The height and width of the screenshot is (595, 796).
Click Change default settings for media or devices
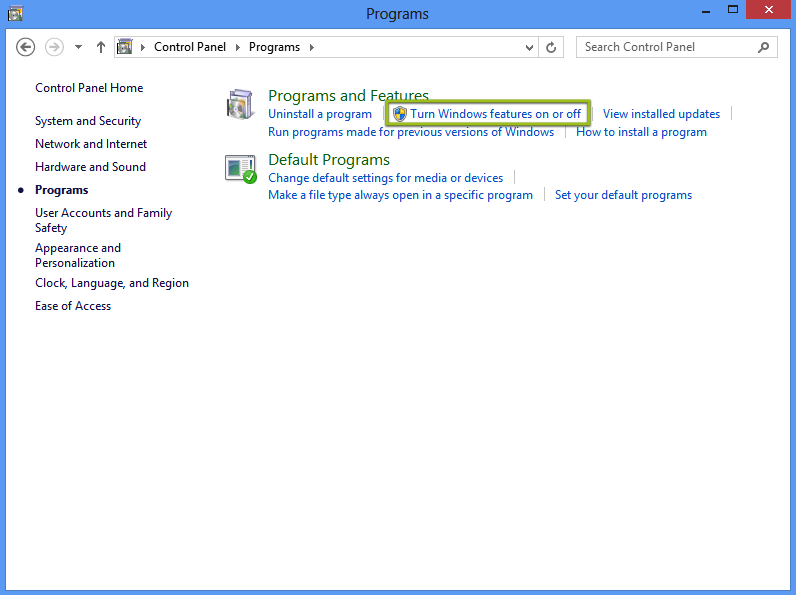(x=385, y=178)
